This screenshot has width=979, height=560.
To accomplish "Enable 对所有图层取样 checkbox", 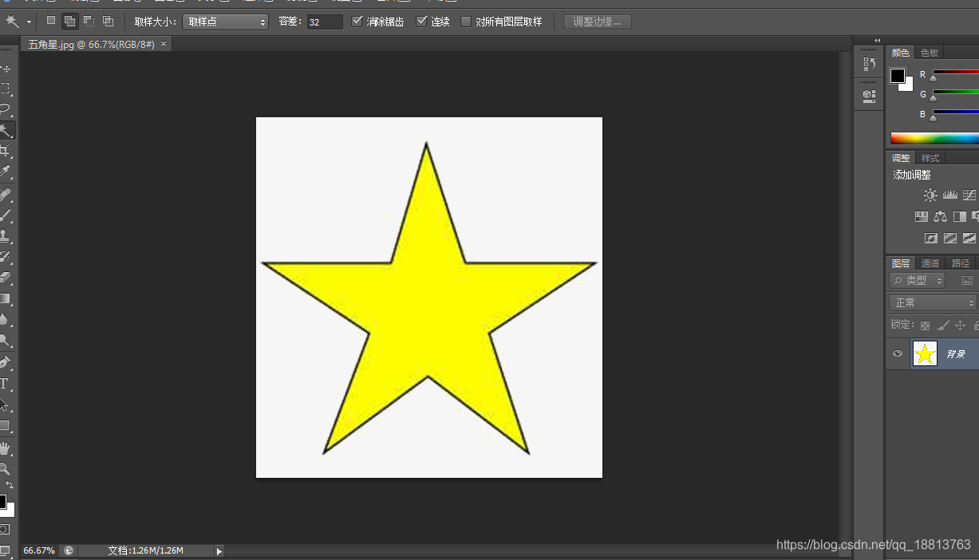I will click(466, 22).
